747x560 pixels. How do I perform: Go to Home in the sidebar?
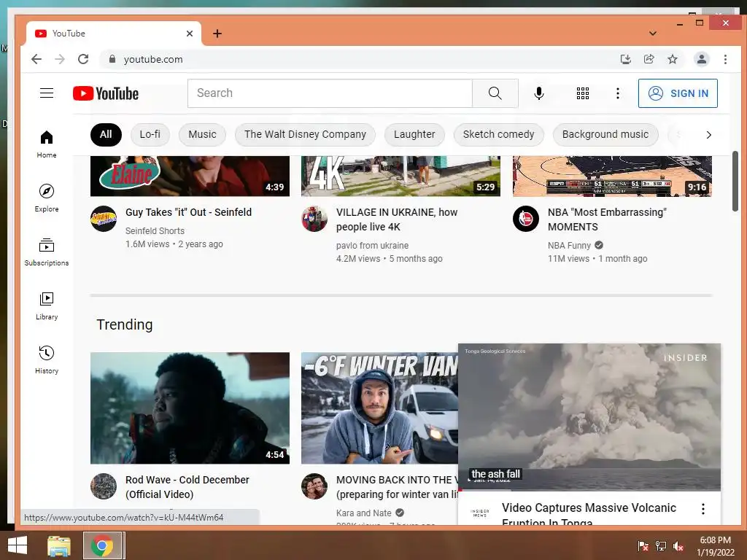[47, 144]
